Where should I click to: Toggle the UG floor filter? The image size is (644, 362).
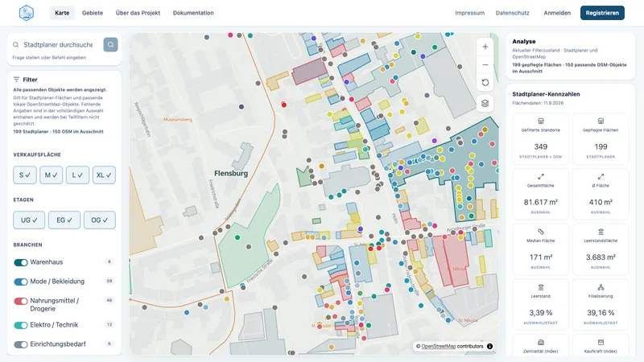coord(29,220)
